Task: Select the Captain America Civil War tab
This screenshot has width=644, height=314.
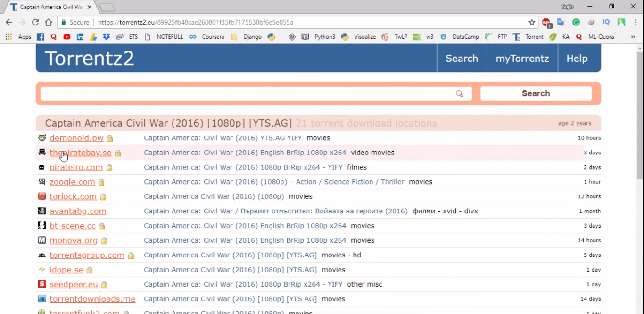Action: point(50,7)
